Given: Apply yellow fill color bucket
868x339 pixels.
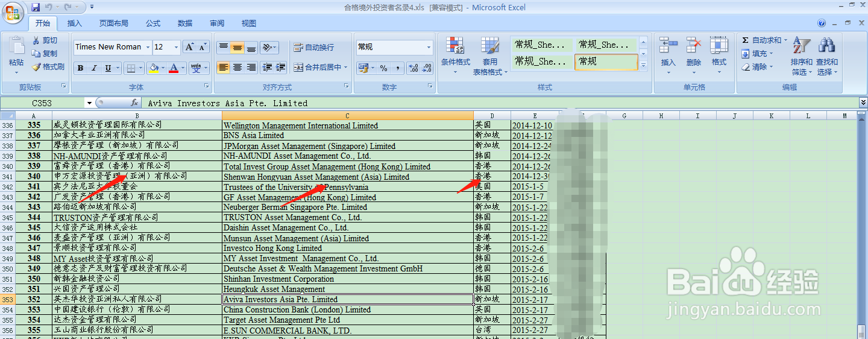Looking at the screenshot, I should (x=154, y=68).
